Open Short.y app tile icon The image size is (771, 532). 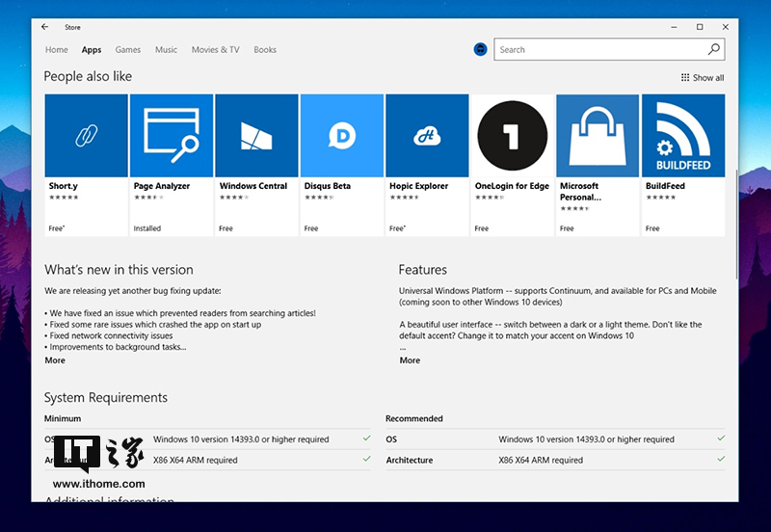pos(86,136)
